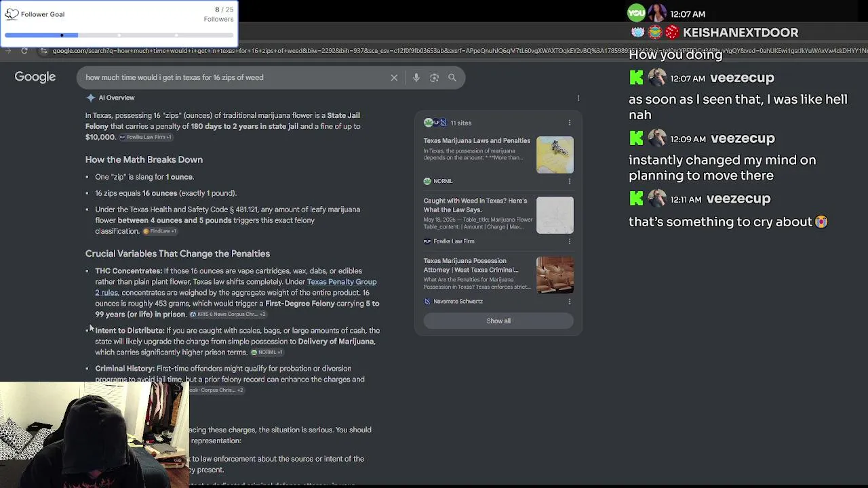Click the Possession Attorney courtroom thumbnail
The image size is (868, 488).
(x=555, y=274)
